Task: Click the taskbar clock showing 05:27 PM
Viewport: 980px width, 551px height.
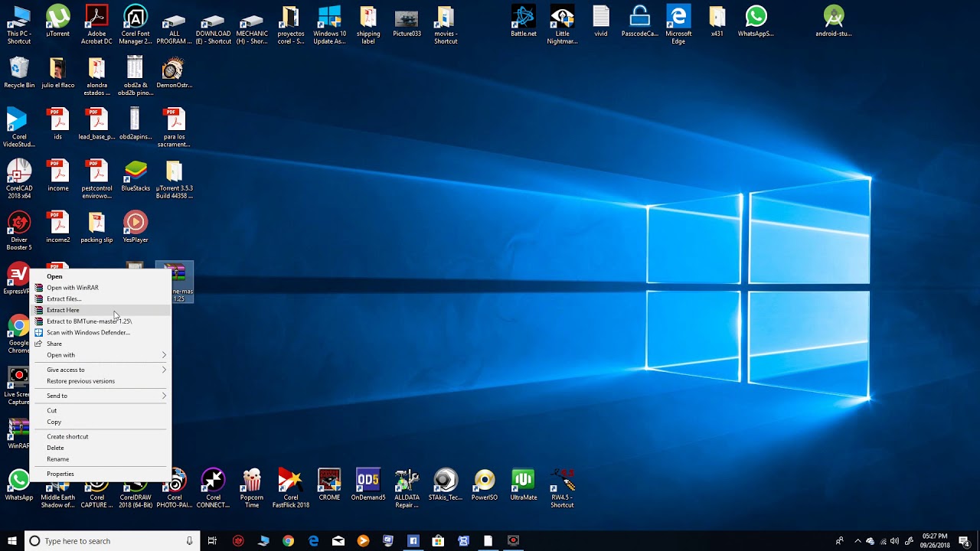Action: point(934,541)
